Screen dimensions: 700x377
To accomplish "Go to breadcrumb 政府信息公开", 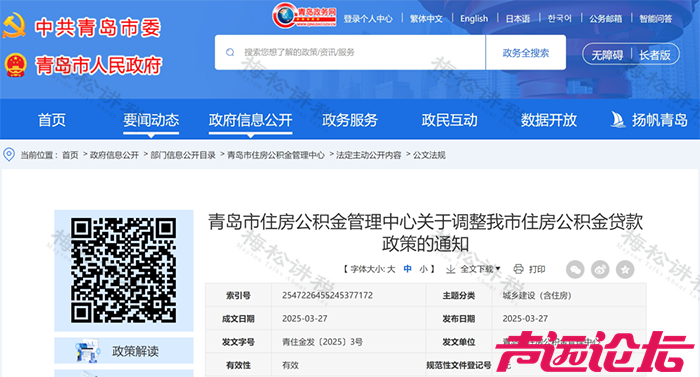I will tap(114, 155).
